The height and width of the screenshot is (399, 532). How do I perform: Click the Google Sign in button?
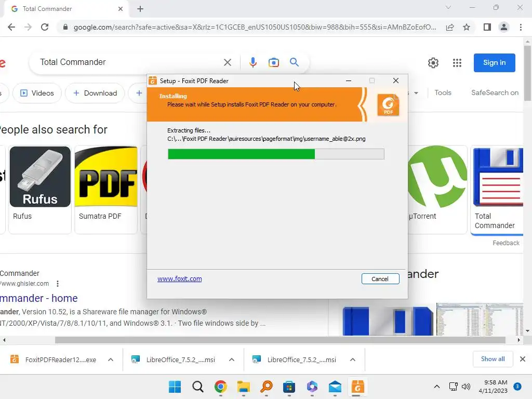[x=495, y=63]
